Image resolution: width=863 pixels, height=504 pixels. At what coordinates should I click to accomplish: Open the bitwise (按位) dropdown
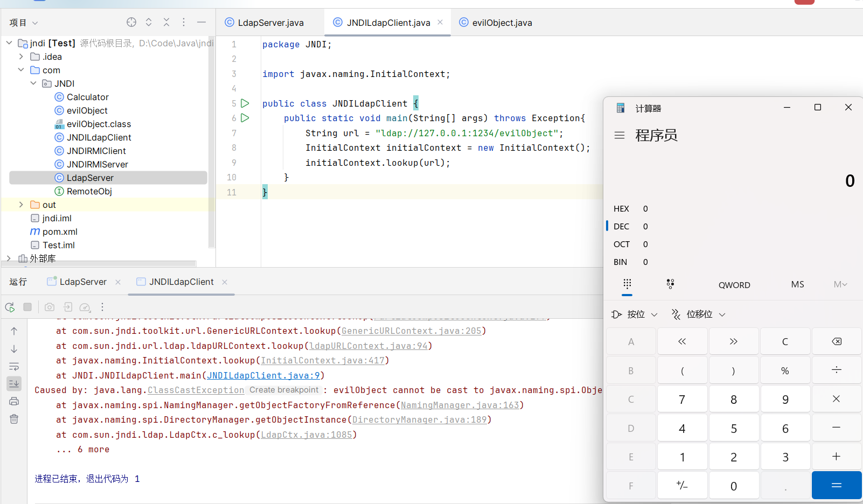[635, 314]
